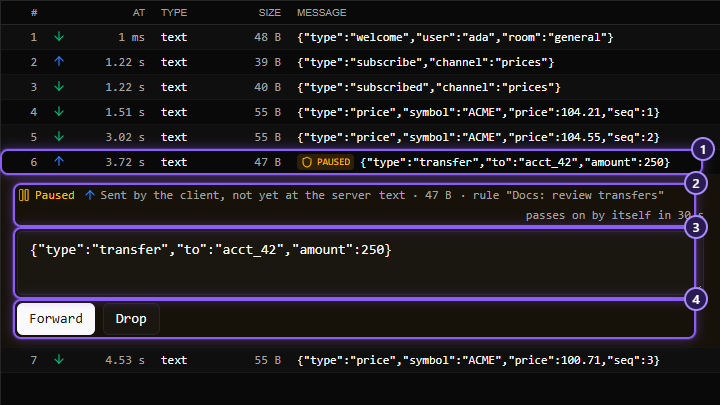This screenshot has height=405, width=720.
Task: Click the text type cell in row 7
Action: coord(174,360)
